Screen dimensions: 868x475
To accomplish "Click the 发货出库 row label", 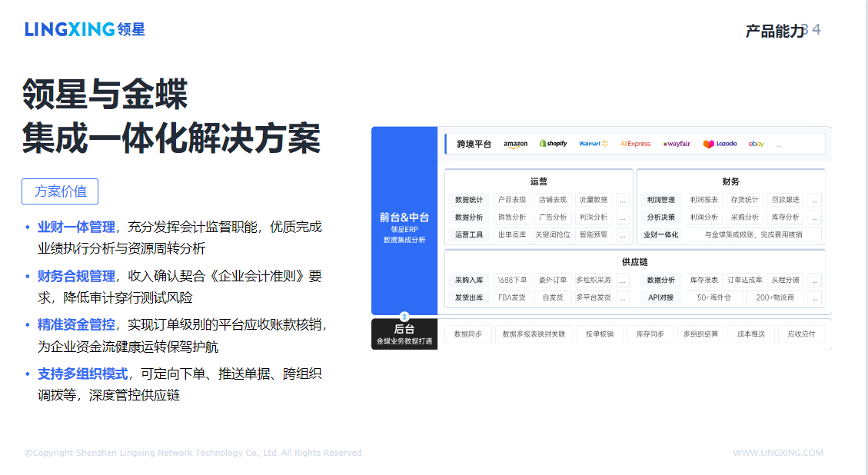I will [x=469, y=298].
